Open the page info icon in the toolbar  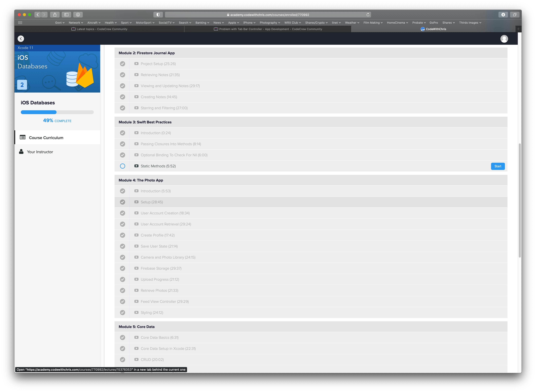78,15
